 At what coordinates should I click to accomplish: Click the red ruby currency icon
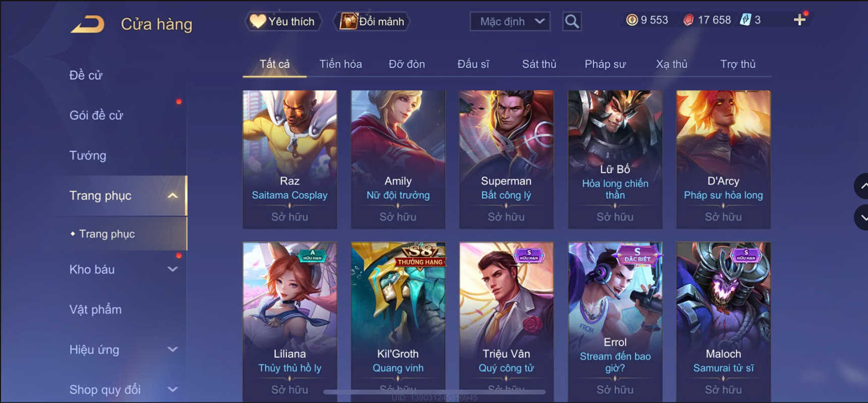(688, 20)
